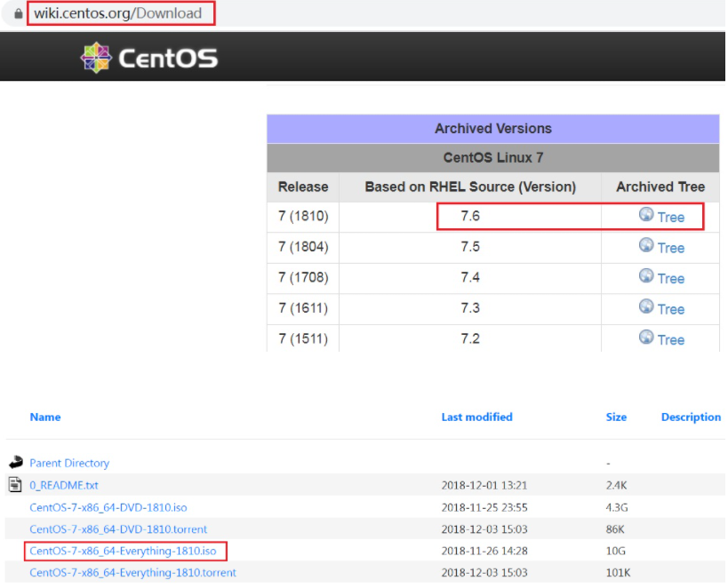Click the 4.3G size value
The height and width of the screenshot is (588, 728).
(x=617, y=507)
